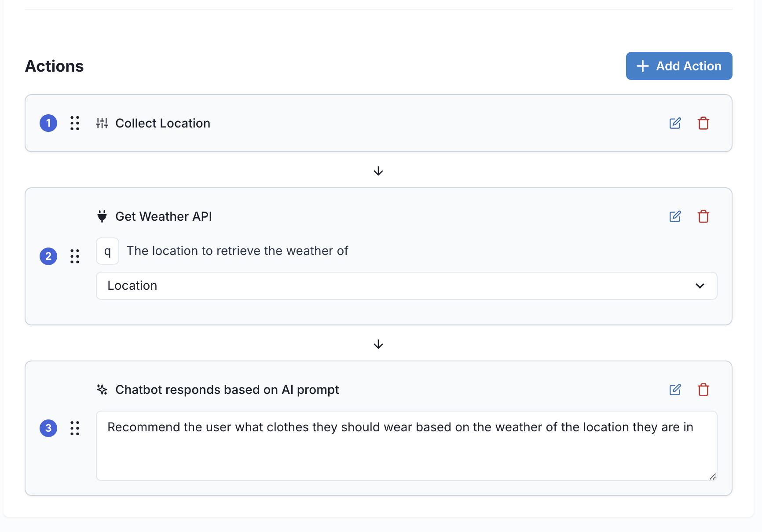The width and height of the screenshot is (762, 532).
Task: Click drag handle of Collect Location action
Action: (x=75, y=123)
